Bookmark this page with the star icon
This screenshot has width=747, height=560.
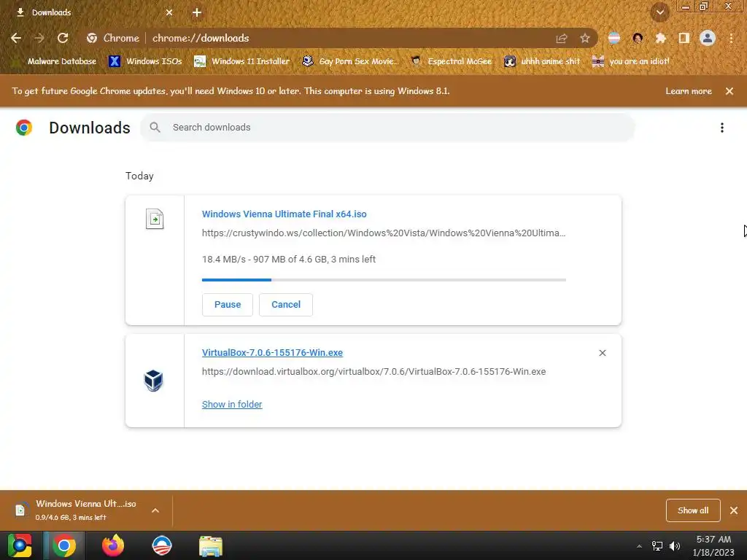[x=585, y=38]
